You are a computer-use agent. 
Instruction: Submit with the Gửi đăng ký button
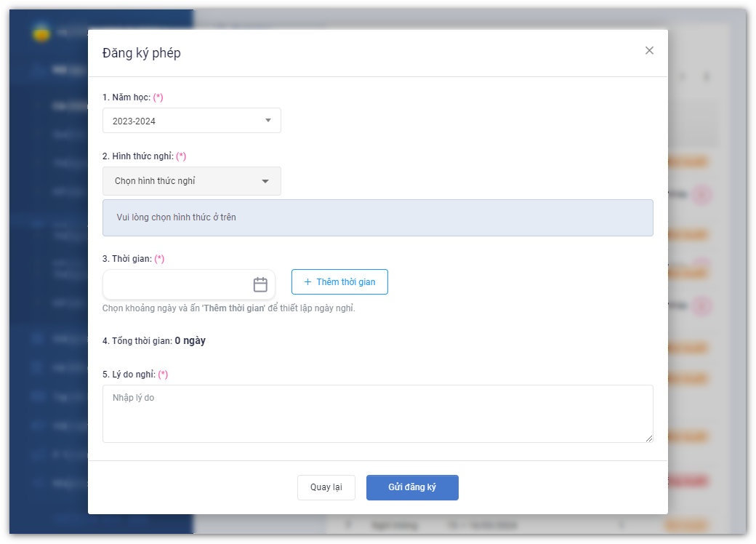tap(412, 487)
